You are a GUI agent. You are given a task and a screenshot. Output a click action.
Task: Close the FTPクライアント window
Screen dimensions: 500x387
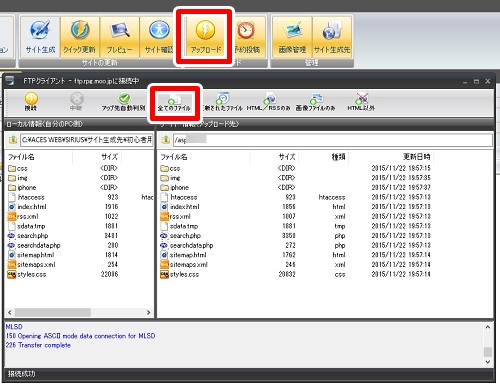coord(488,81)
